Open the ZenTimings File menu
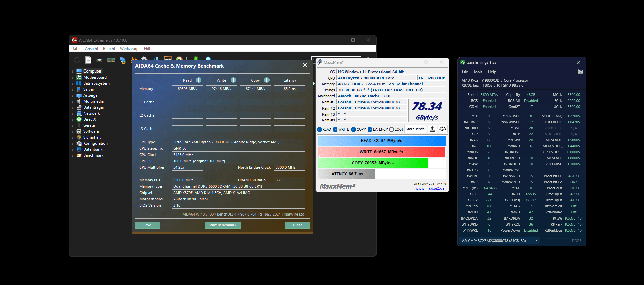This screenshot has height=285, width=644. coord(465,72)
